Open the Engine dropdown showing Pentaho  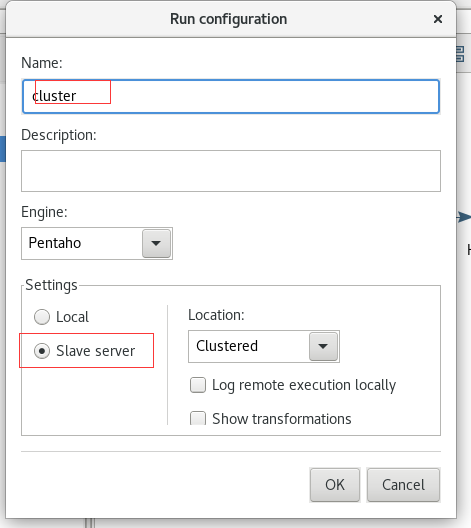(97, 243)
